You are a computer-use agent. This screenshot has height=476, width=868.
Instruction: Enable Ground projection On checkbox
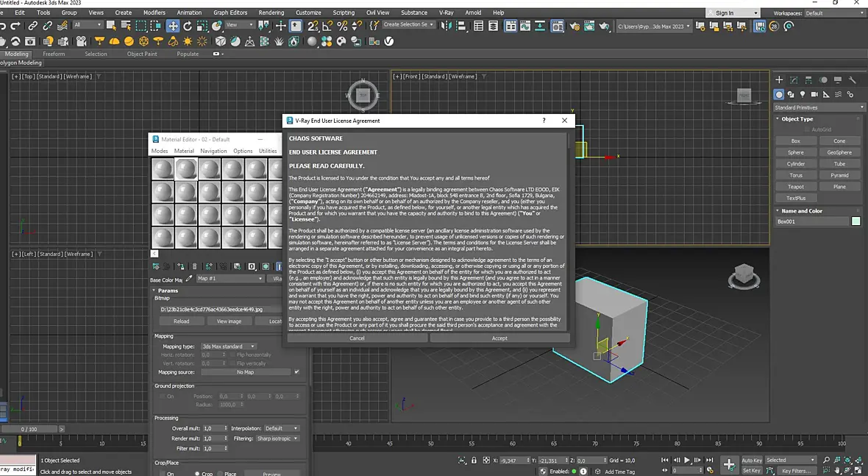tap(162, 397)
